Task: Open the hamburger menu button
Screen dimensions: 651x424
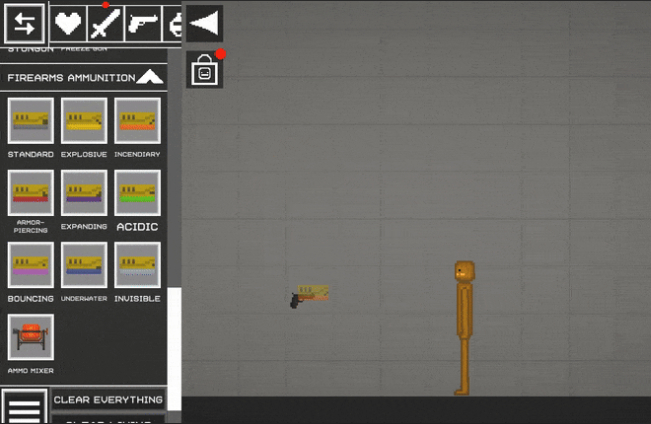Action: (x=24, y=407)
